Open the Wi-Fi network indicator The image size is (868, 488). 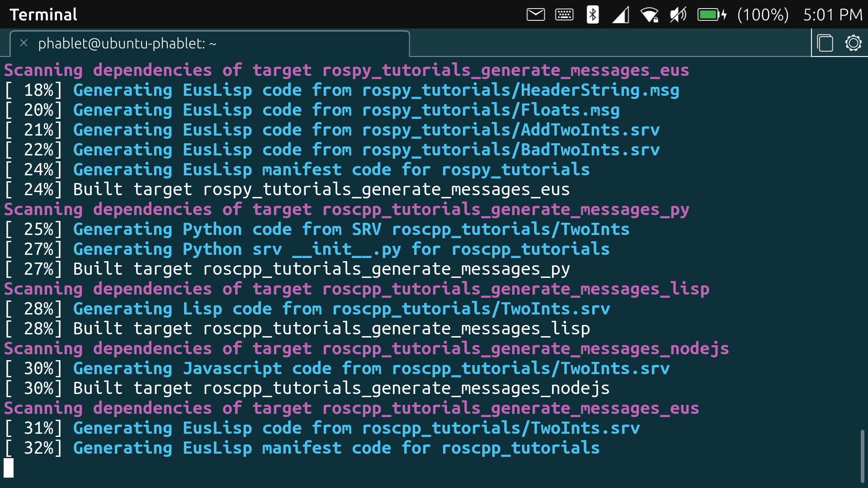point(650,15)
